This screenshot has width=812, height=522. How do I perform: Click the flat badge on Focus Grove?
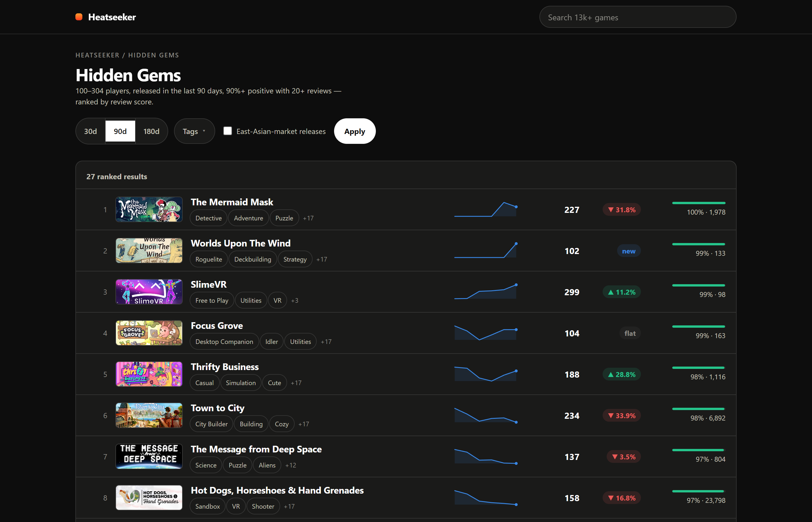coord(630,333)
